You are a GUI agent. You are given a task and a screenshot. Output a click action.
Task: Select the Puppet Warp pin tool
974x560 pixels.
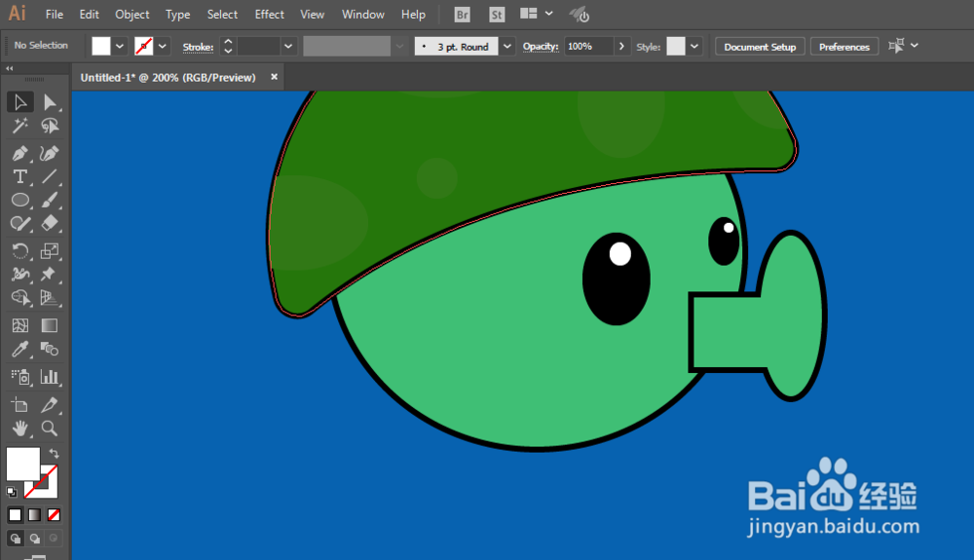(49, 274)
